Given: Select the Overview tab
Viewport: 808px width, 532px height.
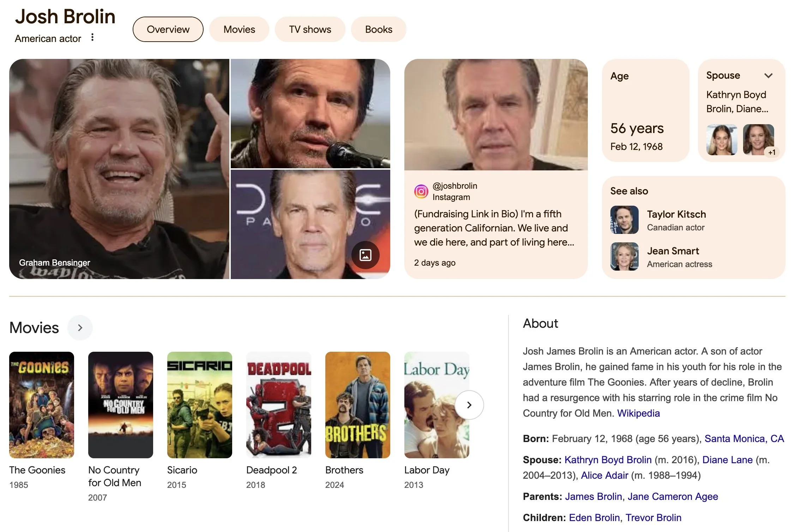Looking at the screenshot, I should [x=168, y=29].
